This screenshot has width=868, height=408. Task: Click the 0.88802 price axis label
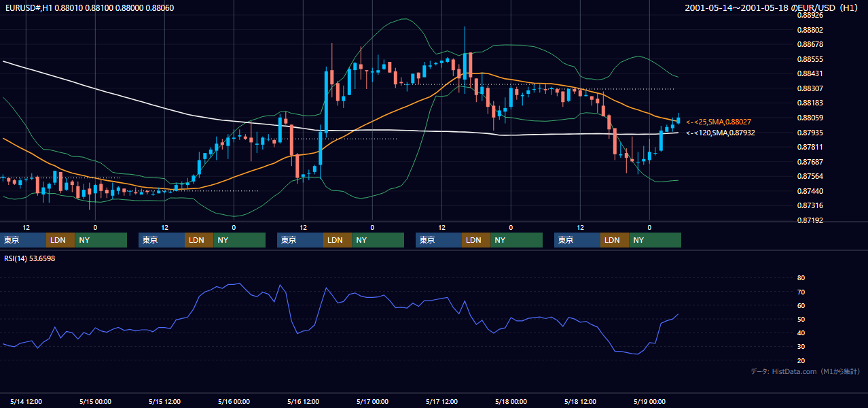coord(809,30)
